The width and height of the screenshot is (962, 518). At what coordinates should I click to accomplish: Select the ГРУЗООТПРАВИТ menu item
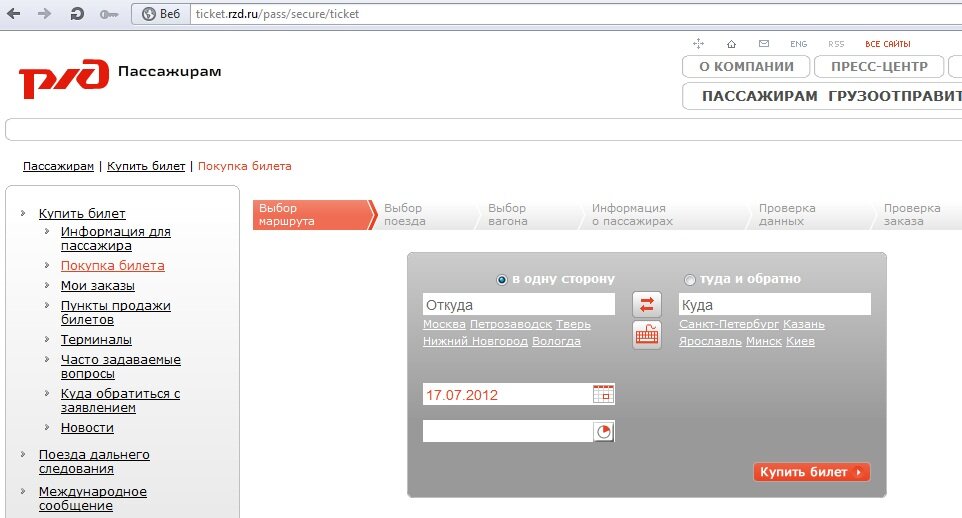click(x=895, y=96)
